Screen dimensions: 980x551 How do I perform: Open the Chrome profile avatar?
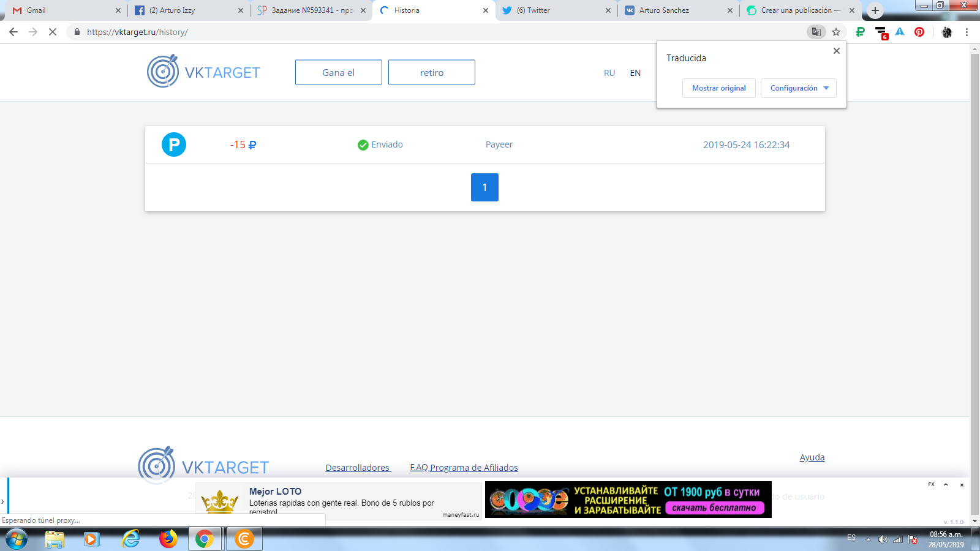click(x=947, y=32)
